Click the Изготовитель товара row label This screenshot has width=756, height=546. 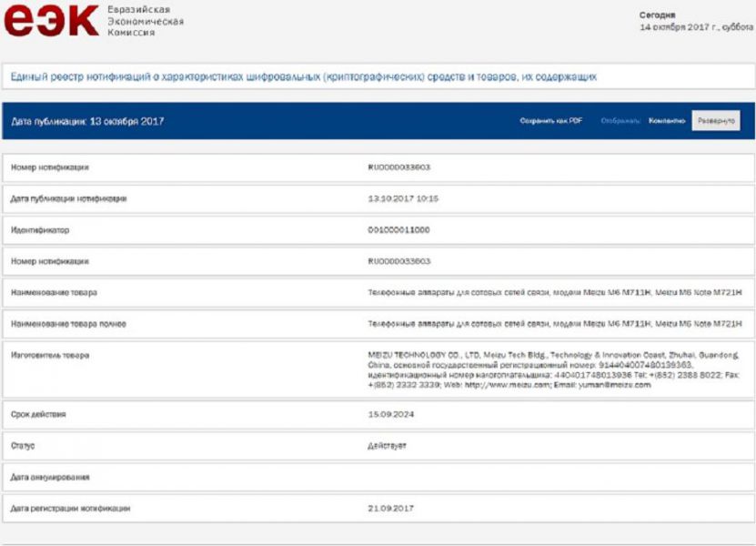(50, 356)
